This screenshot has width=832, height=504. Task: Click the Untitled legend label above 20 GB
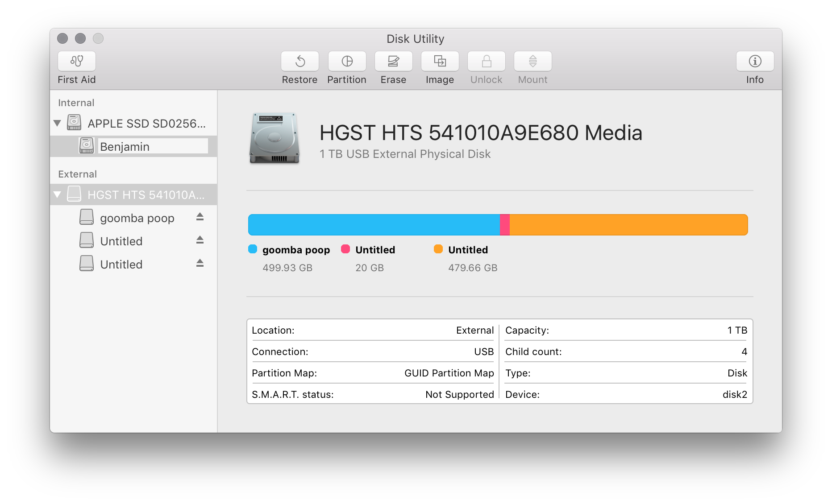pos(375,250)
